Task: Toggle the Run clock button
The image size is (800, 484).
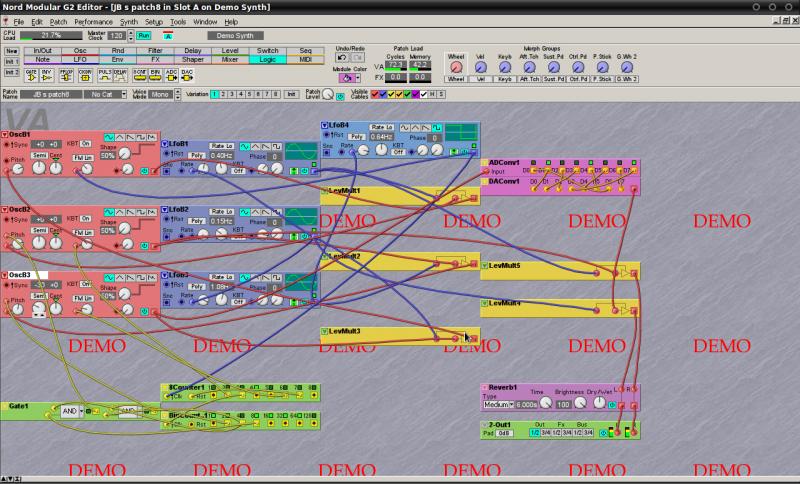Action: [x=144, y=36]
